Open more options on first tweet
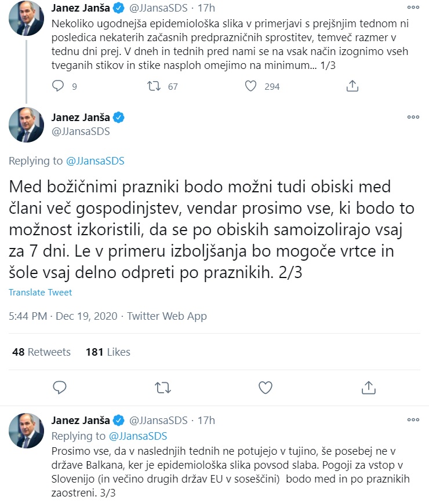 pyautogui.click(x=413, y=9)
